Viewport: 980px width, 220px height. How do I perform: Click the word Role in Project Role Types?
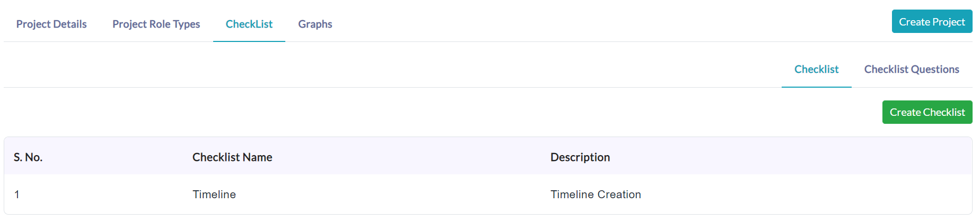160,24
